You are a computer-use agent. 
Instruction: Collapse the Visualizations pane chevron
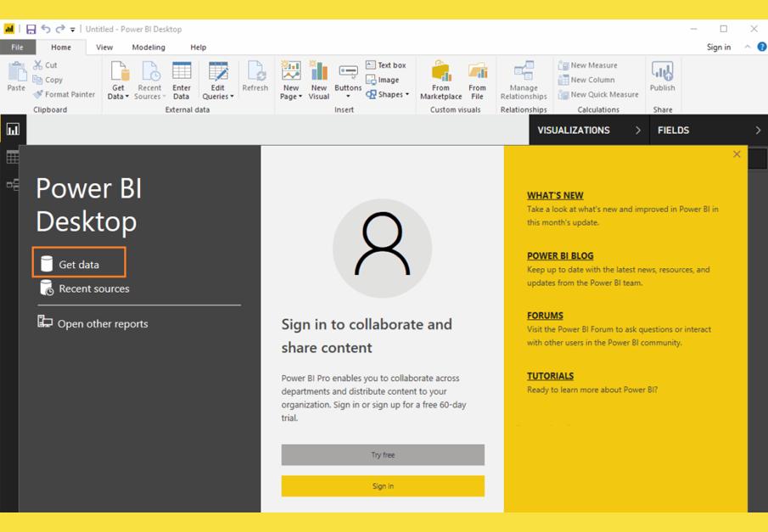[637, 130]
